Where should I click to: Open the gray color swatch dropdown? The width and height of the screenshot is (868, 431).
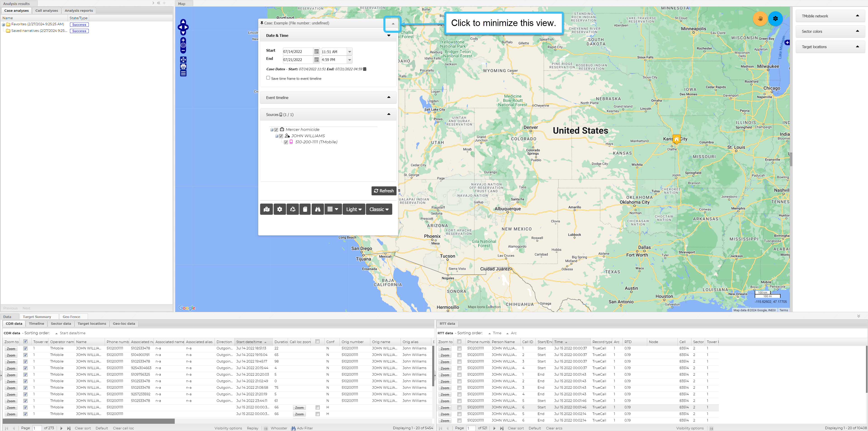[333, 209]
